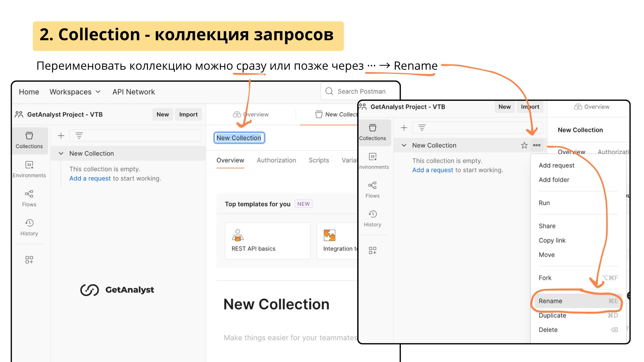This screenshot has height=362, width=644.
Task: Click REST API basics template icon
Action: coord(238,235)
